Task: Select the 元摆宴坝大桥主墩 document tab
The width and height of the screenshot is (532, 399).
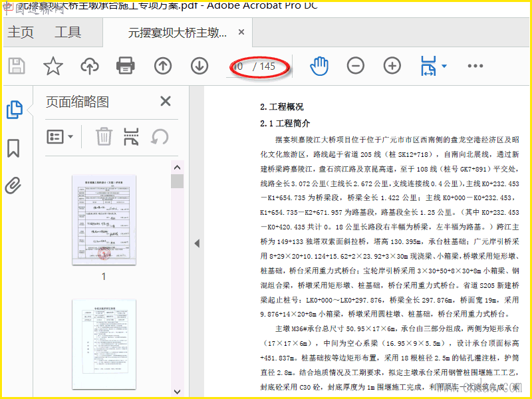Action: pyautogui.click(x=178, y=33)
